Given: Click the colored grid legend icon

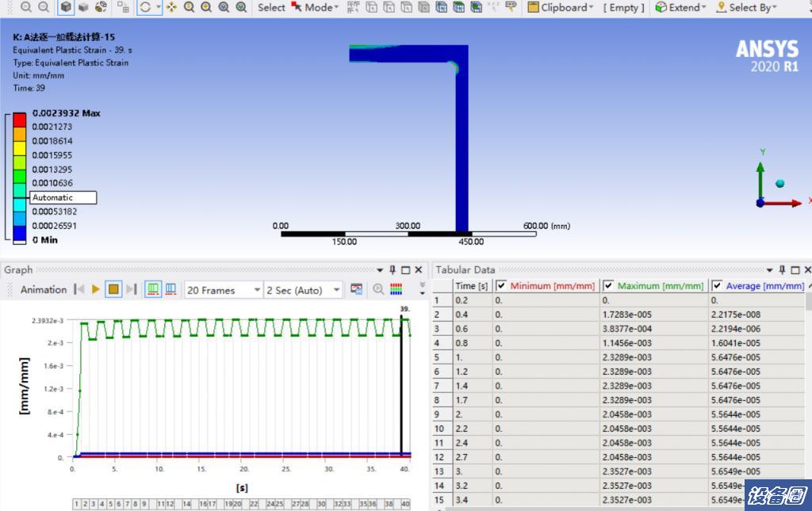Looking at the screenshot, I should [x=396, y=289].
